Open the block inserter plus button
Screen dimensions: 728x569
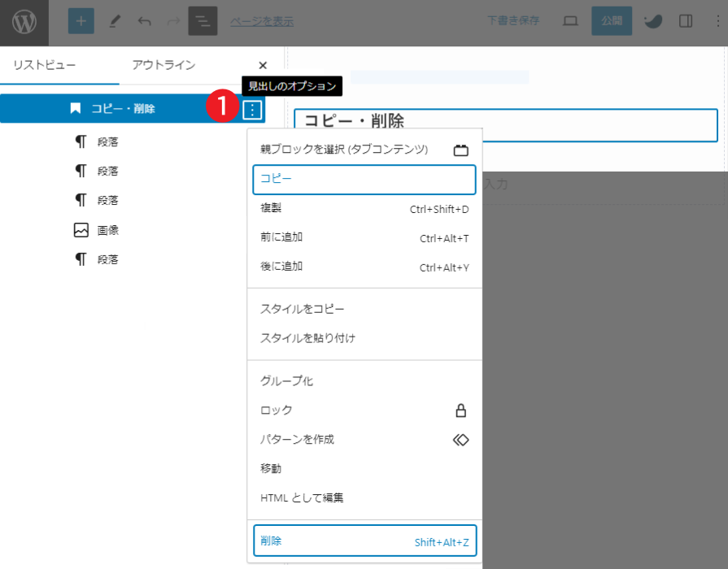81,22
